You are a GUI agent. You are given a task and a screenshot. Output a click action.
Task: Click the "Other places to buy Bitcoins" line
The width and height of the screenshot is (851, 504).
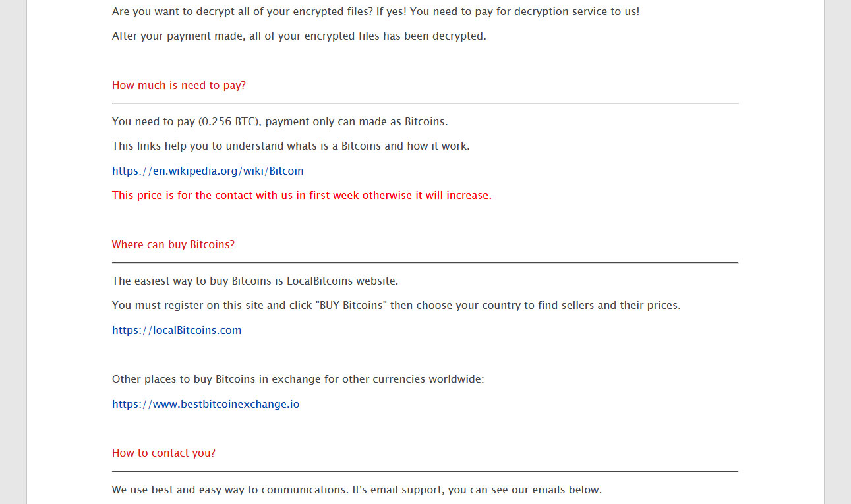(298, 379)
